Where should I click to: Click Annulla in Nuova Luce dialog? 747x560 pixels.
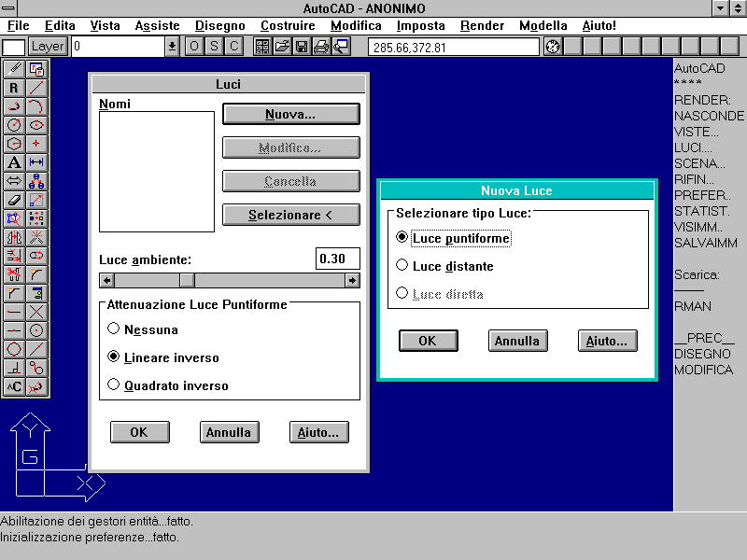[x=518, y=341]
